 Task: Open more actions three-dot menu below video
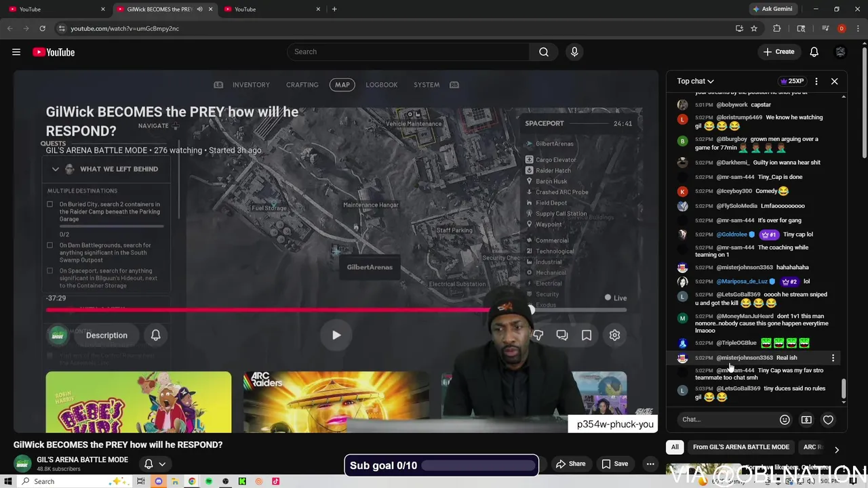tap(650, 464)
